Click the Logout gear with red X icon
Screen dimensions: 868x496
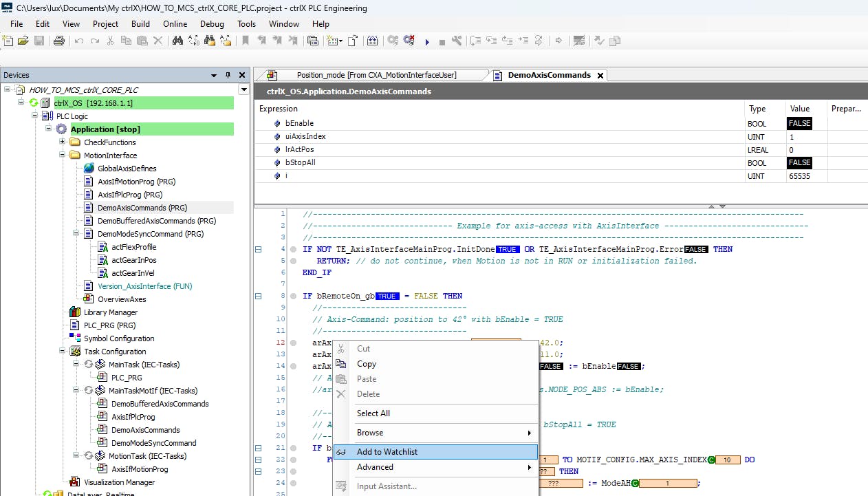coord(409,41)
